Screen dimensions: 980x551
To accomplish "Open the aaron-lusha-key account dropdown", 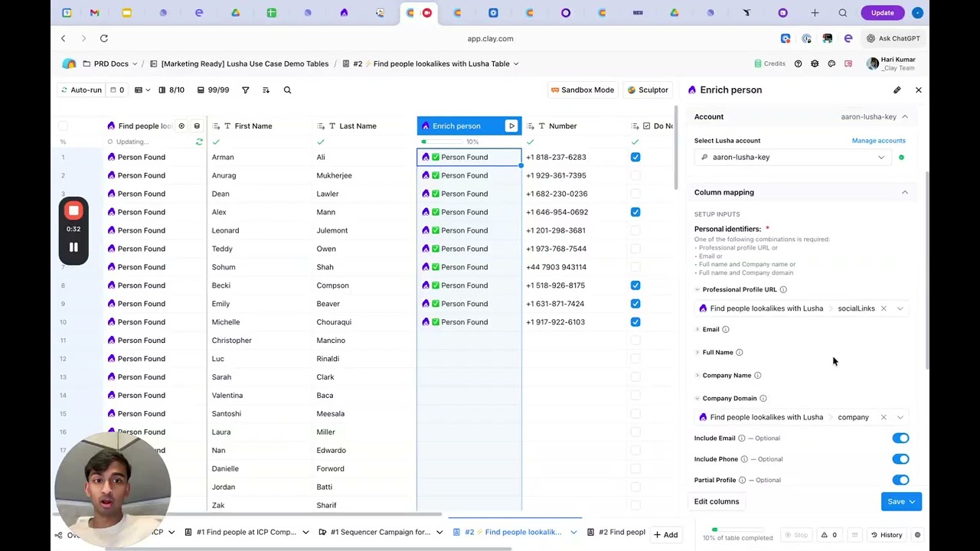I will click(x=793, y=157).
